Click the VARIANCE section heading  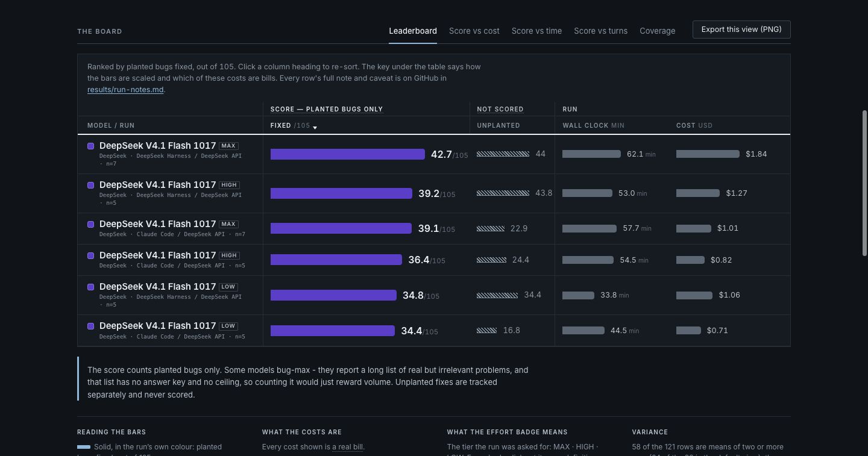(650, 432)
